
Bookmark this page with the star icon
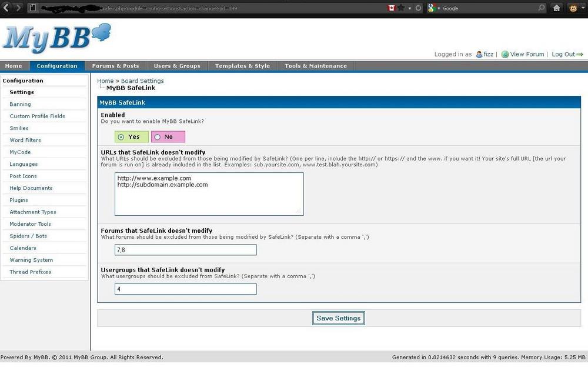tap(401, 8)
